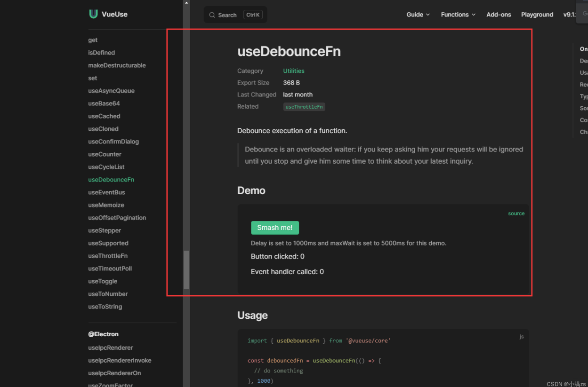Open the Guide dropdown menu
588x387 pixels.
click(418, 15)
